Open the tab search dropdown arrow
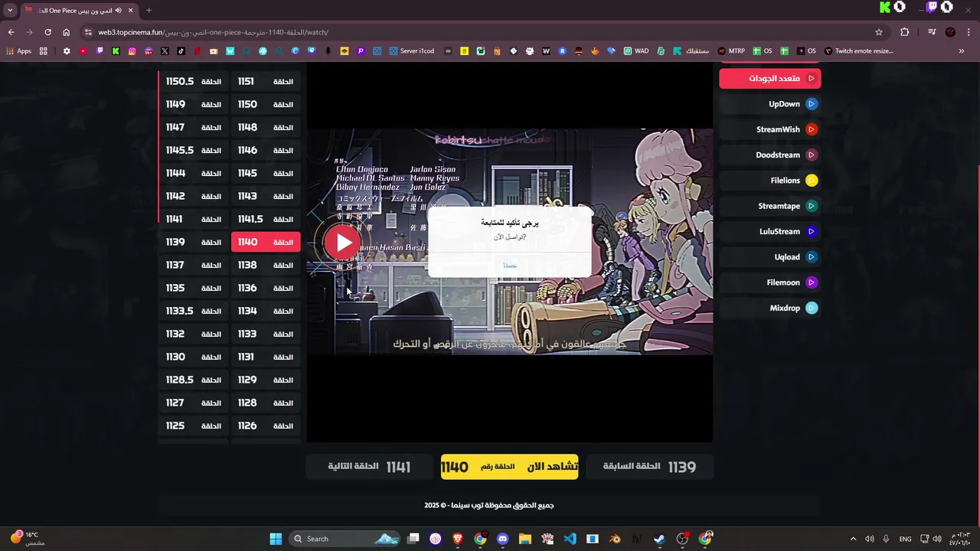This screenshot has height=551, width=980. (x=10, y=10)
